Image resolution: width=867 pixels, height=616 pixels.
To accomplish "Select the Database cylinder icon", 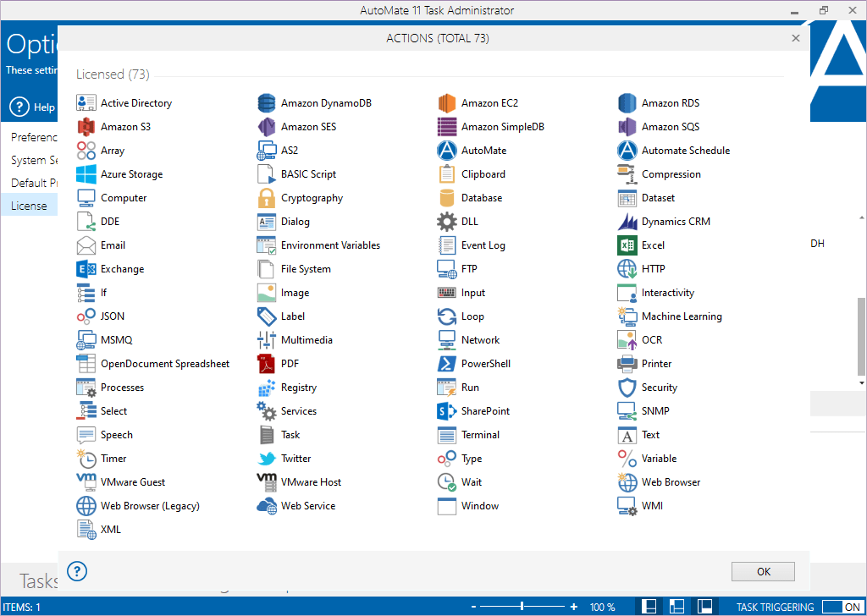I will (x=447, y=198).
